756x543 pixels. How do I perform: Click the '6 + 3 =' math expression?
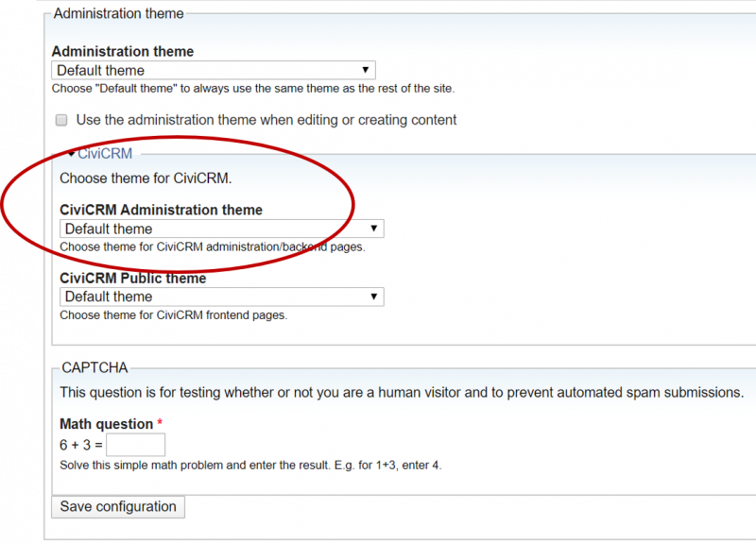tap(81, 445)
